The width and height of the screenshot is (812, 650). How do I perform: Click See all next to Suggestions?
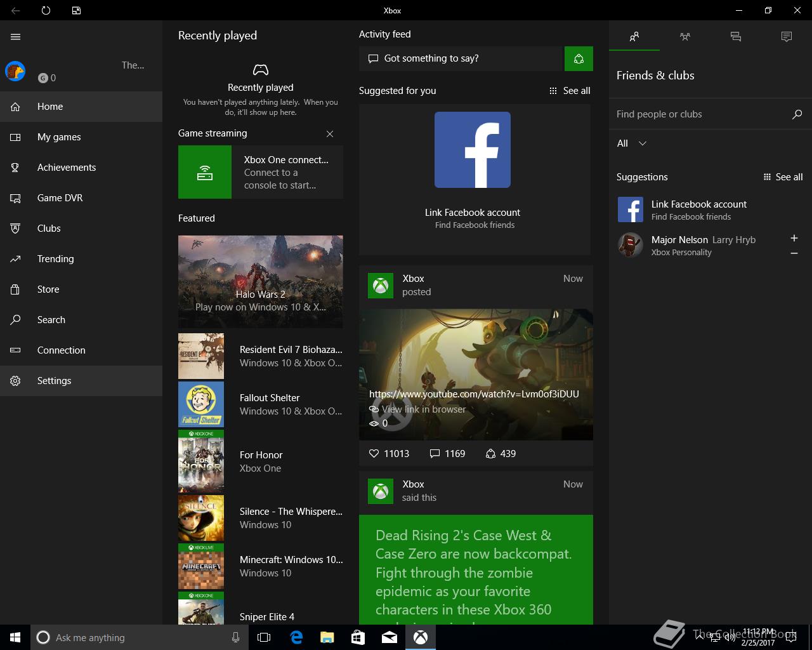pyautogui.click(x=783, y=177)
